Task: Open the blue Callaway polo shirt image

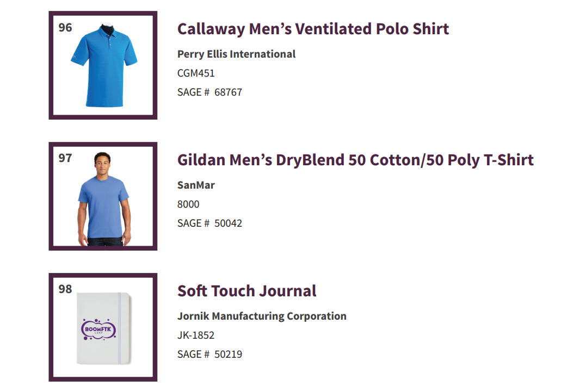Action: pos(104,65)
